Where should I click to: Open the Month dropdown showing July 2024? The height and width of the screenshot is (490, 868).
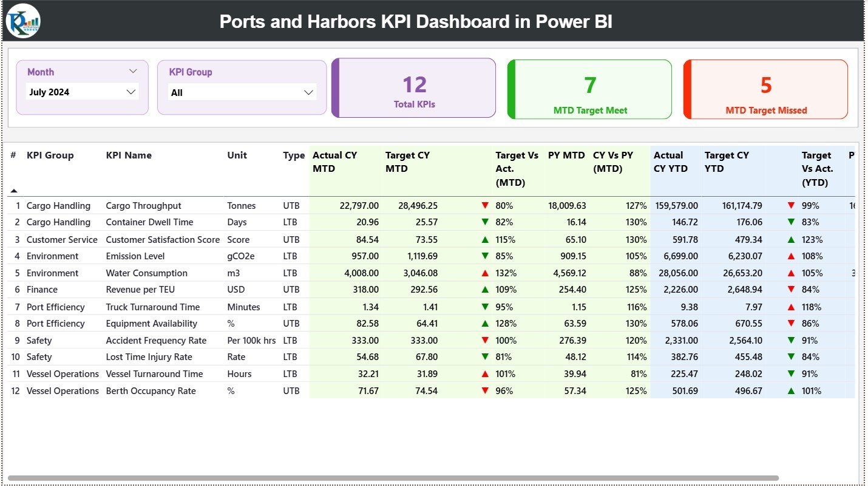coord(82,92)
